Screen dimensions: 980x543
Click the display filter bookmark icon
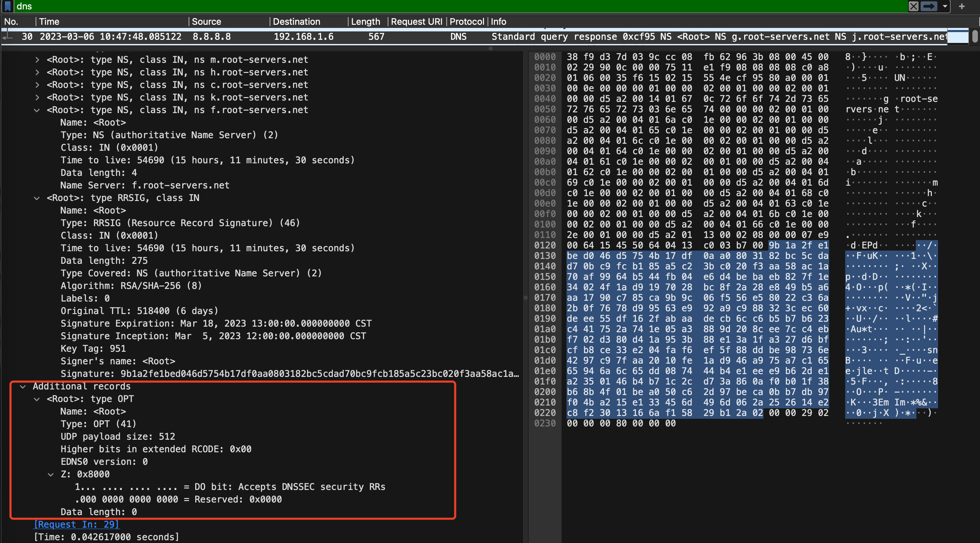tap(8, 6)
